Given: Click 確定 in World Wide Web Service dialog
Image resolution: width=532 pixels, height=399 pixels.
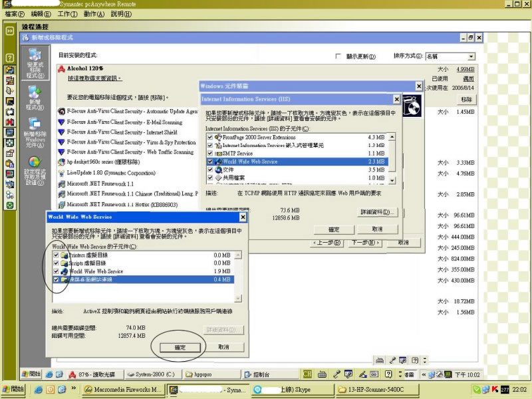Looking at the screenshot, I should [180, 347].
